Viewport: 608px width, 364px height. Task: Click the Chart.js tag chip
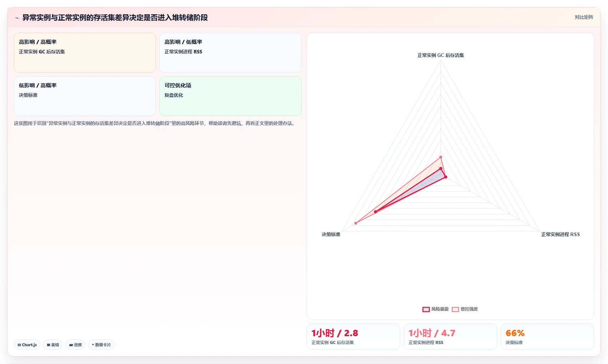27,345
